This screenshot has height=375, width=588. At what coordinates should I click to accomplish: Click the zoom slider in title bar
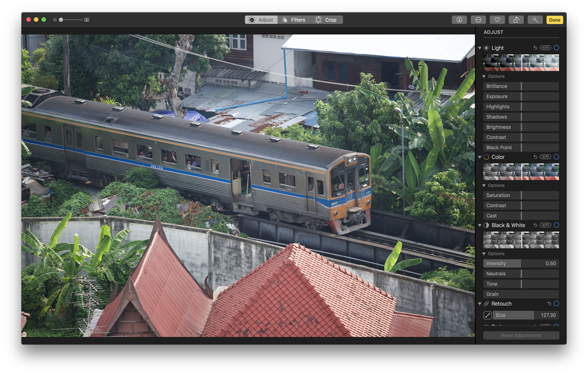(x=71, y=20)
